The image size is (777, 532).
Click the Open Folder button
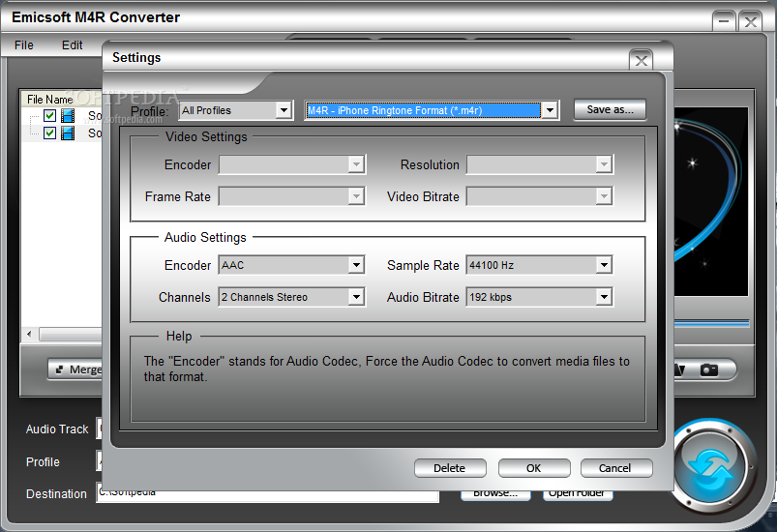[578, 495]
